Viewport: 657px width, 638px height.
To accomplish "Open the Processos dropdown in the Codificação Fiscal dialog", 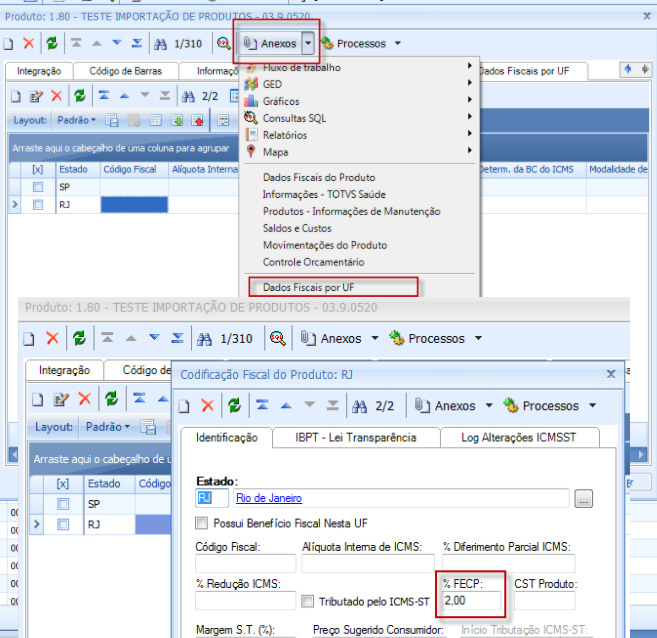I will tap(592, 406).
